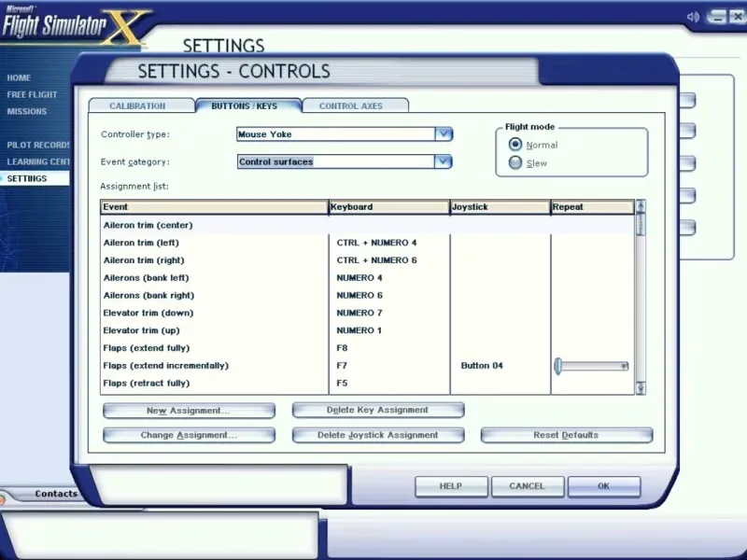
Task: Open Missions in the sidebar
Action: pos(27,111)
